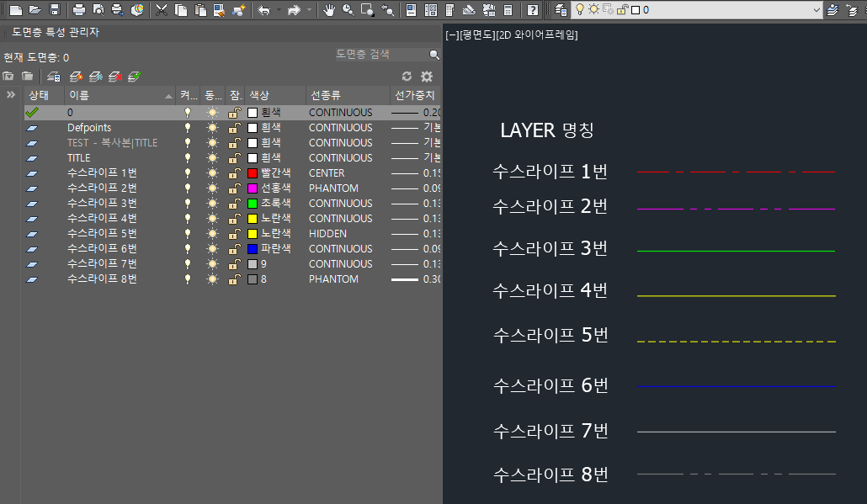
Task: Click the Zoom Previous icon
Action: click(387, 9)
